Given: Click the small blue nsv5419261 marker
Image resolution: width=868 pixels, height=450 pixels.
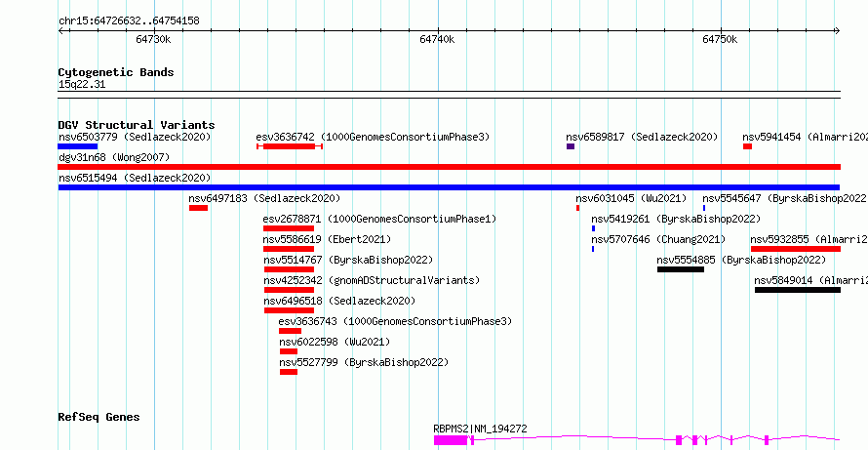Looking at the screenshot, I should 593,228.
